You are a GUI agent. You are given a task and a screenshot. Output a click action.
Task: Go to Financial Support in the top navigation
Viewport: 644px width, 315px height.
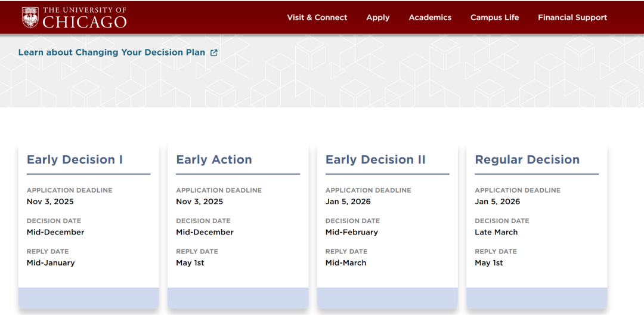572,18
